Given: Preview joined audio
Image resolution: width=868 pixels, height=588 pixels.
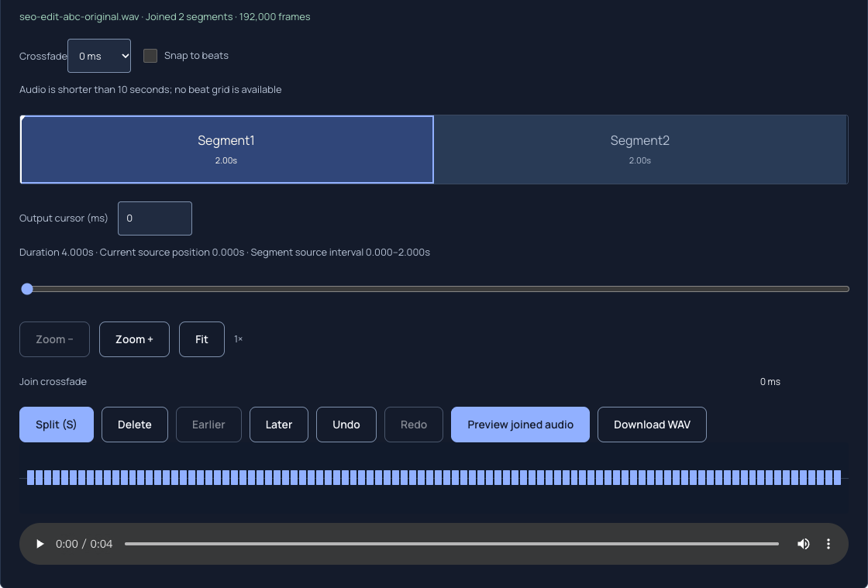Looking at the screenshot, I should (520, 425).
